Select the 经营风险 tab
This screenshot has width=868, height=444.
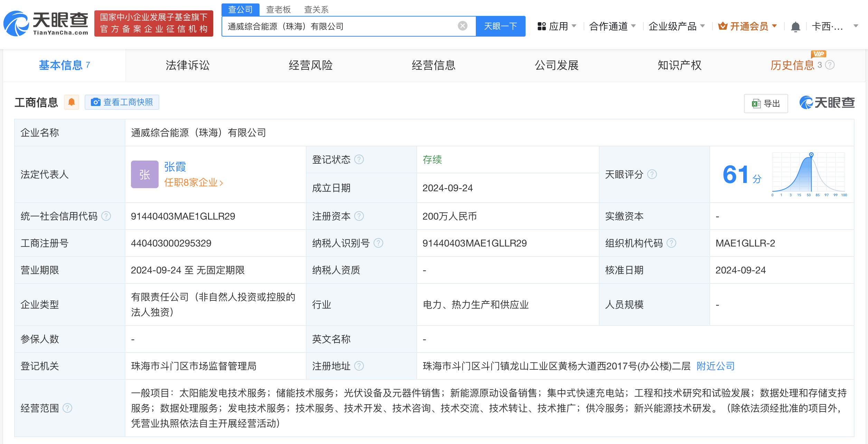tap(311, 65)
